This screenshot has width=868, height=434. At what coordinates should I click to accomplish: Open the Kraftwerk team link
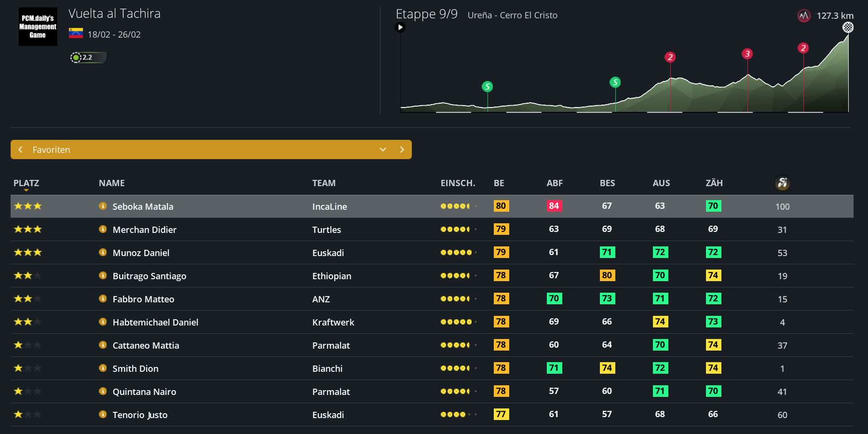333,322
